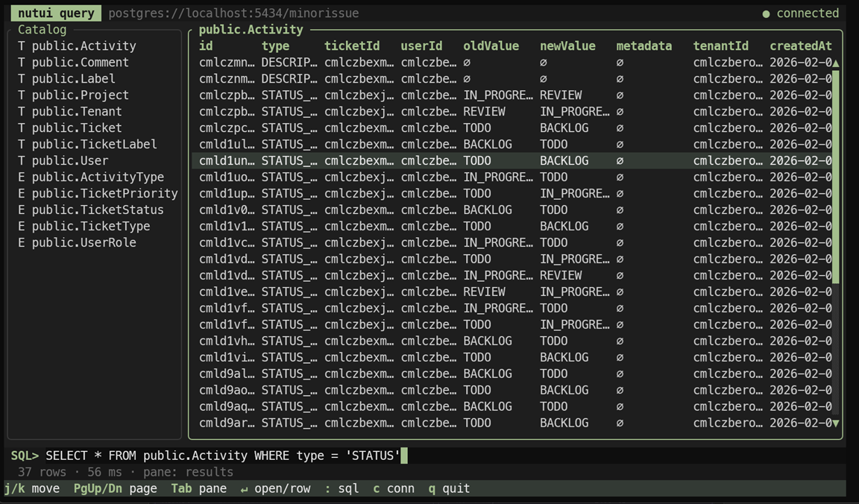The width and height of the screenshot is (859, 504).
Task: Click the Catalog panel title
Action: click(x=43, y=30)
